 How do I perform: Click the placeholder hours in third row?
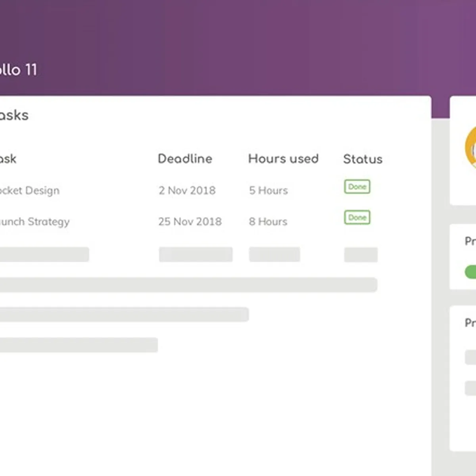pyautogui.click(x=274, y=255)
